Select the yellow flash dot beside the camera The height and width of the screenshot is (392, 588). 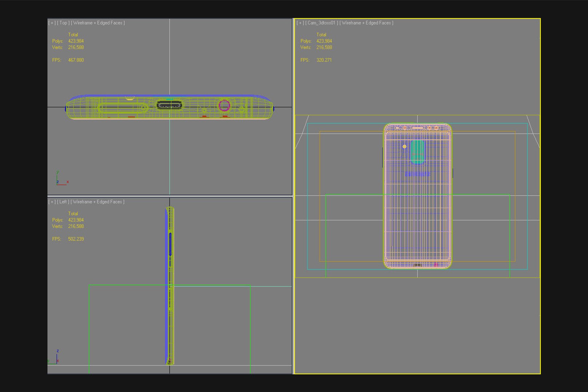(404, 146)
